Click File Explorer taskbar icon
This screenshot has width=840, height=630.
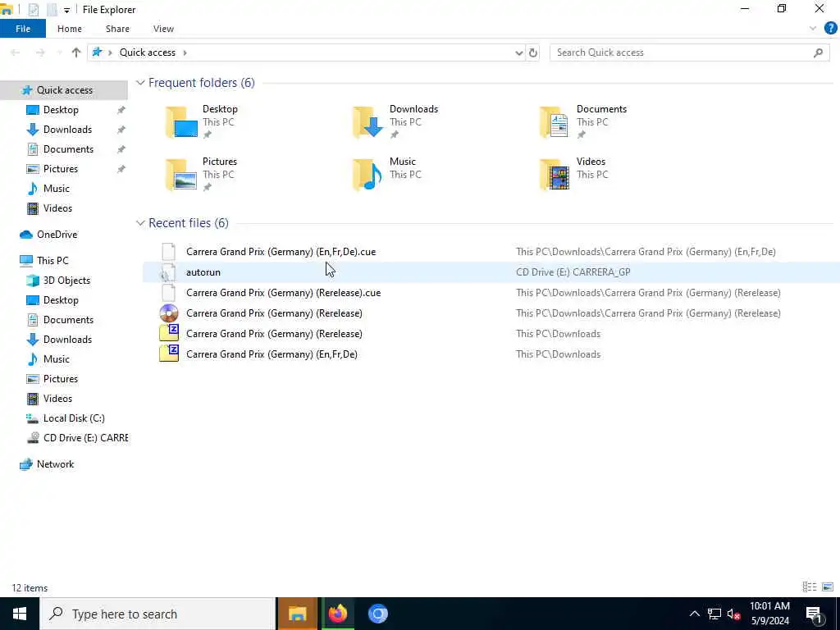pos(297,614)
